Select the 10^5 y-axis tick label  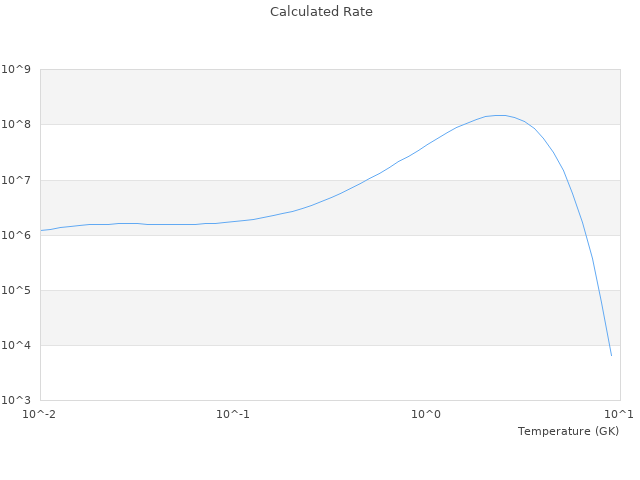(16, 290)
